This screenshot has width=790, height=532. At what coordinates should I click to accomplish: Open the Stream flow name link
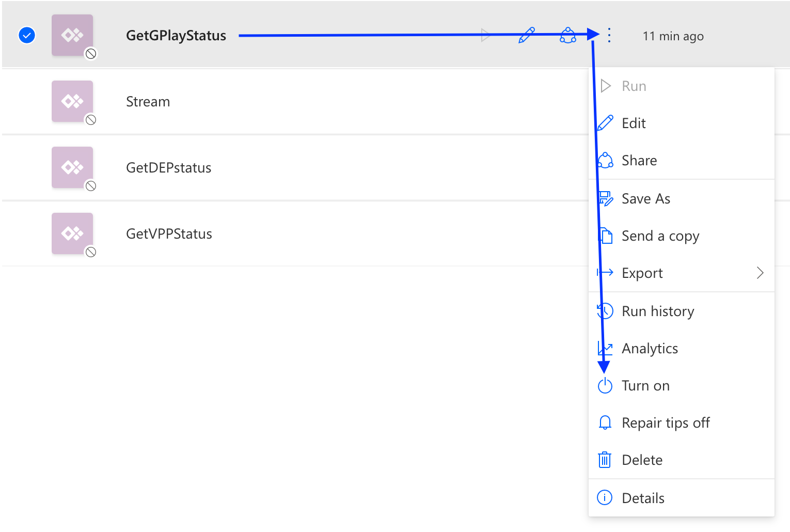pyautogui.click(x=148, y=102)
